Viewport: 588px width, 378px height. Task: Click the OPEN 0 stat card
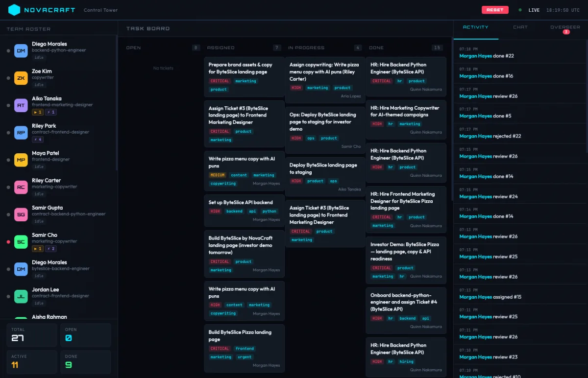(x=86, y=335)
